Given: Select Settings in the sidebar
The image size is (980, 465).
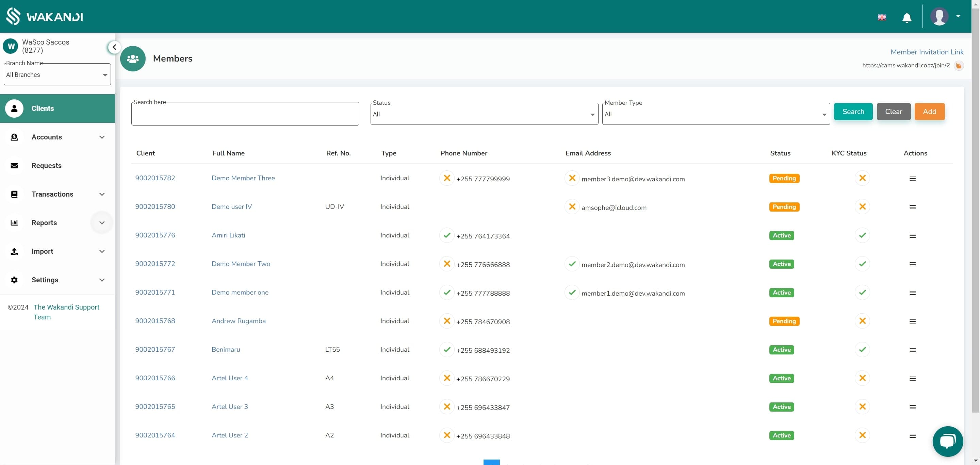Looking at the screenshot, I should [45, 280].
